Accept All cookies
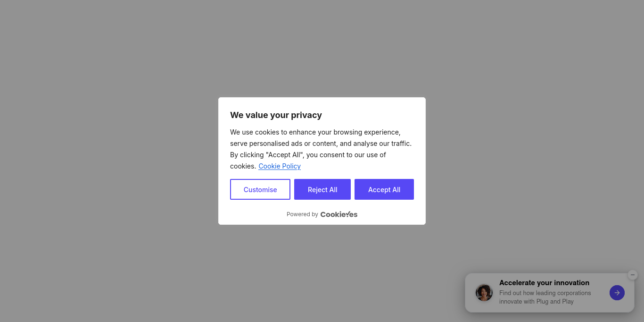Screen dimensions: 644x322 click(x=384, y=189)
